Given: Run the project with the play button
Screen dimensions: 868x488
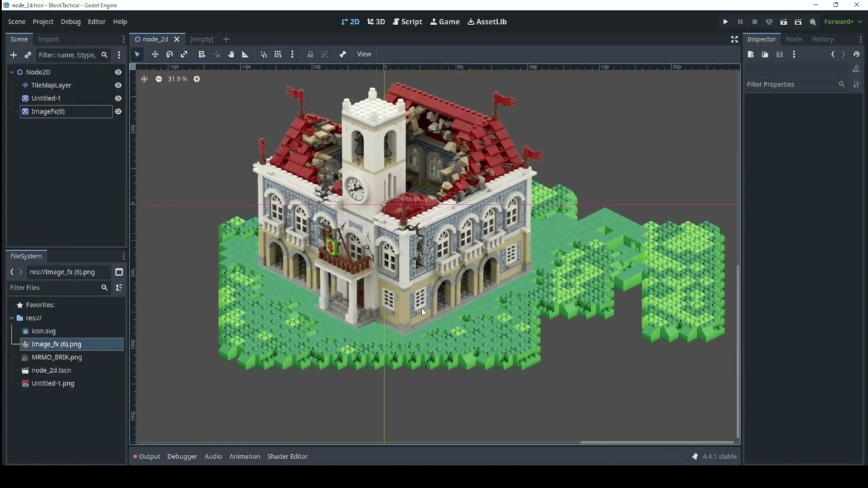Looking at the screenshot, I should 726,22.
